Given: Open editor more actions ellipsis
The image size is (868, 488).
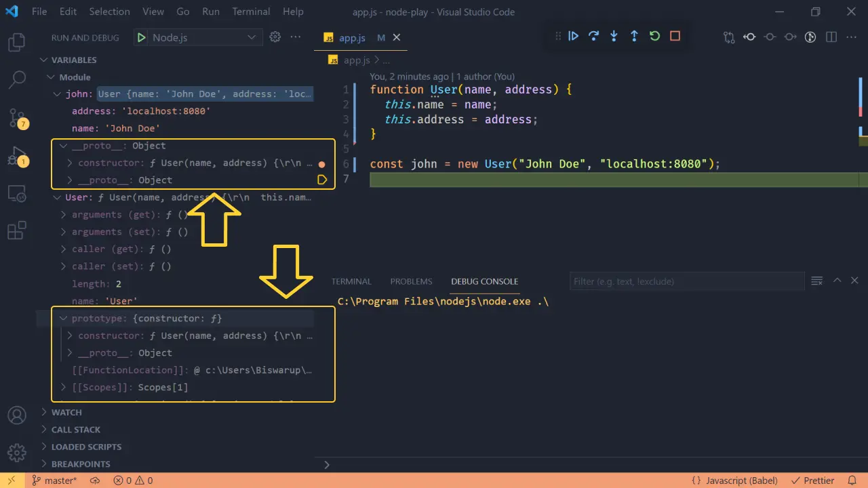Looking at the screenshot, I should [x=851, y=37].
